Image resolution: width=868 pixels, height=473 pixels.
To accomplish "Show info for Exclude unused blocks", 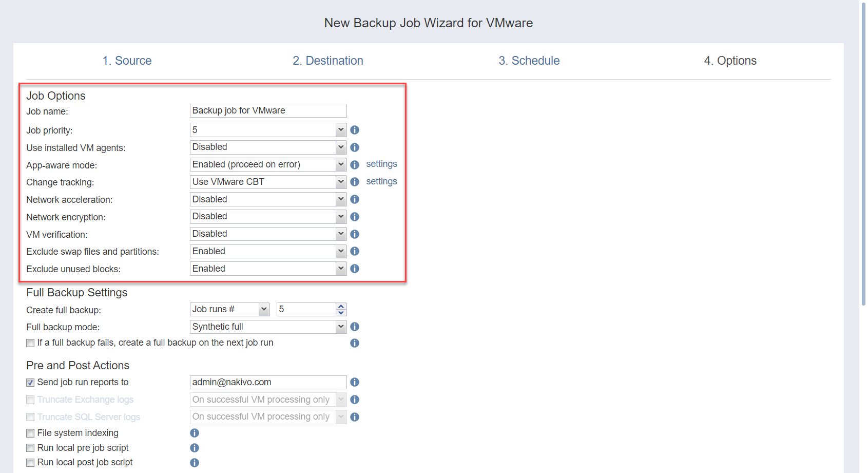I will [x=354, y=269].
